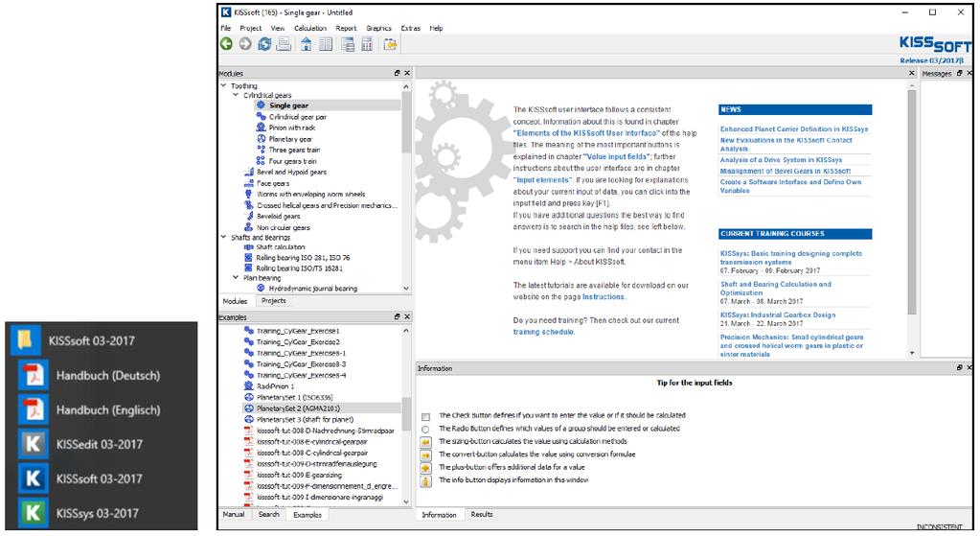Open the RackPinion 1 example
Image resolution: width=980 pixels, height=536 pixels.
[275, 386]
